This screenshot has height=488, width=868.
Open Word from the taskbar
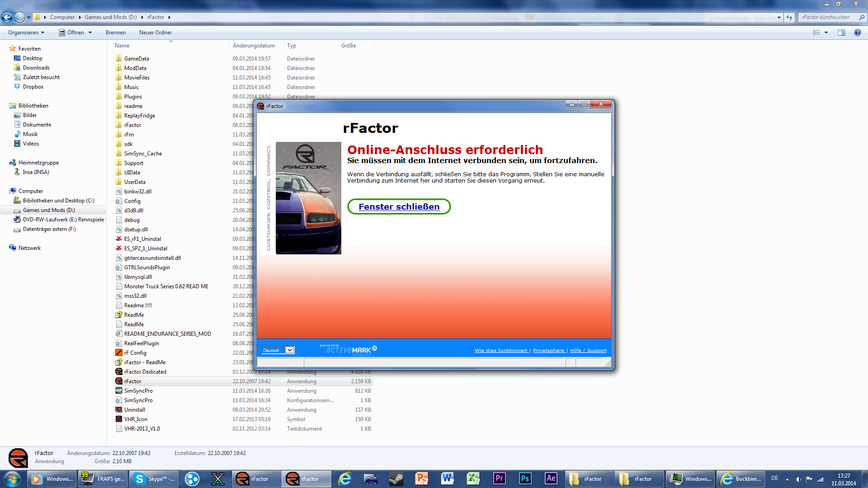(448, 479)
